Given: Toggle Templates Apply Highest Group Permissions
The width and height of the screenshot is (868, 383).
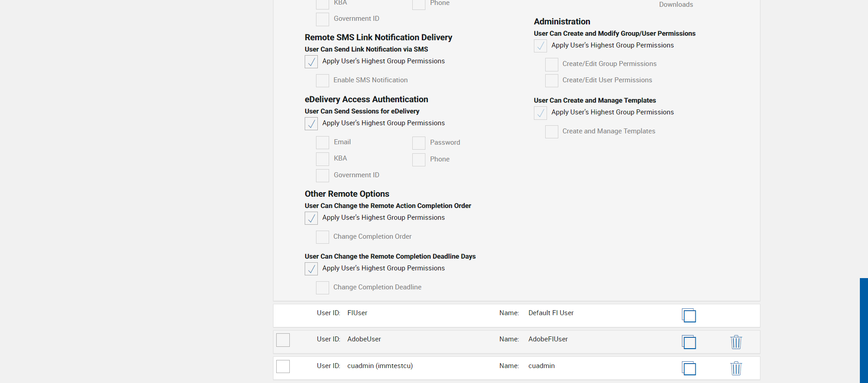Looking at the screenshot, I should [x=540, y=113].
